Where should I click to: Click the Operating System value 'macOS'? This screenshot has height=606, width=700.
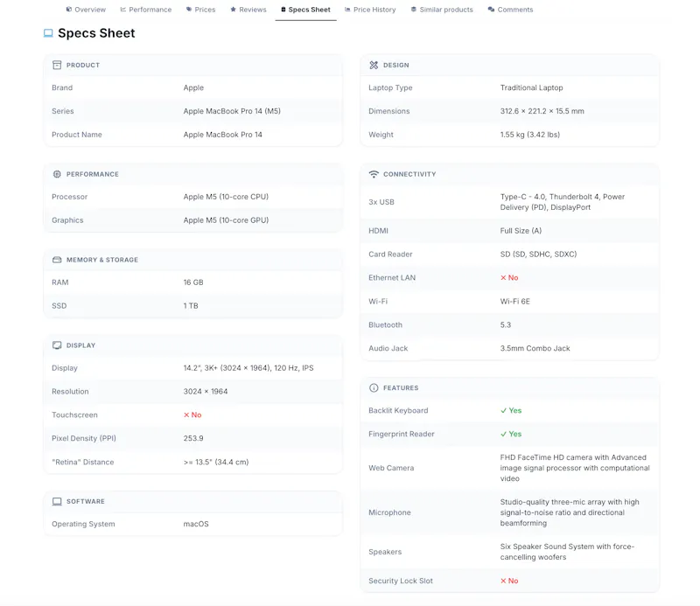tap(196, 524)
